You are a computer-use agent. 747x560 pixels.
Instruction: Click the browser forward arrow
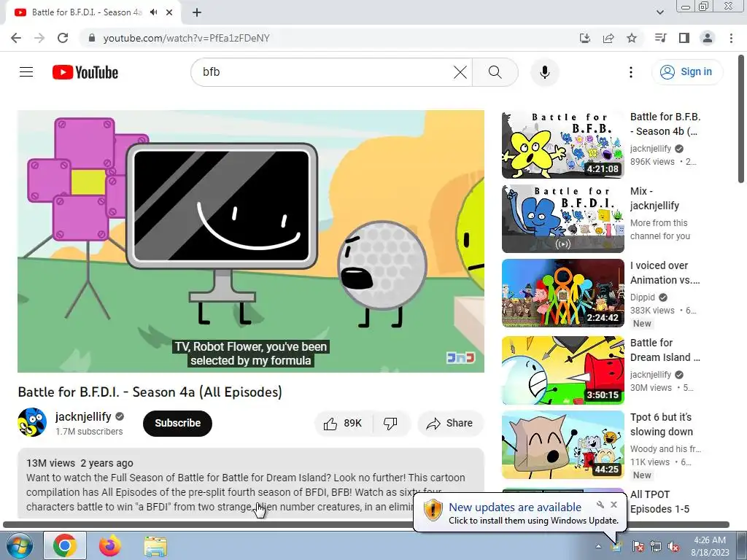(39, 38)
